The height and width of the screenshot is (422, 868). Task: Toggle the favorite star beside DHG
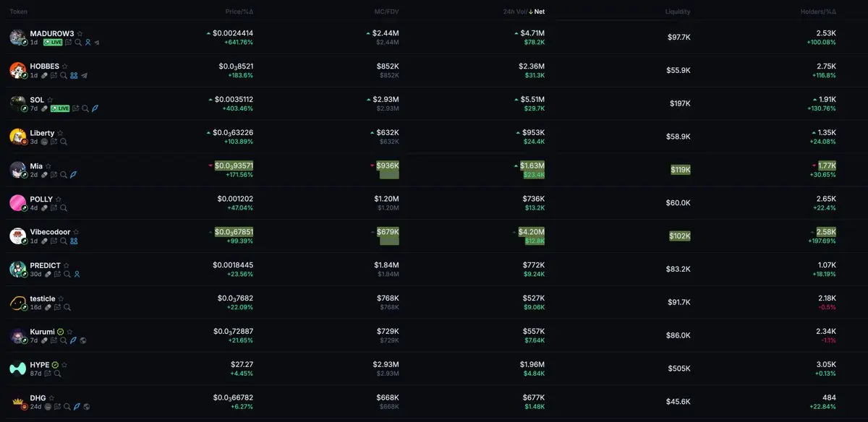[x=51, y=397]
